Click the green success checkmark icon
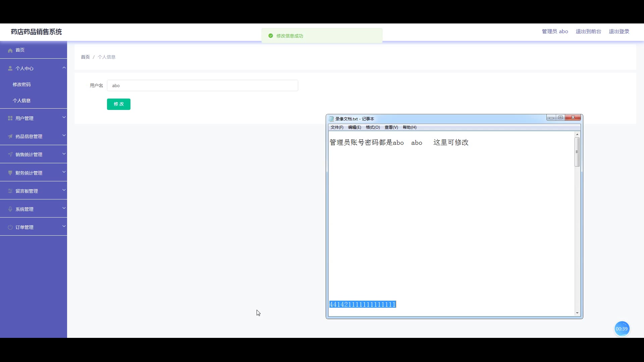This screenshot has height=362, width=644. point(271,36)
